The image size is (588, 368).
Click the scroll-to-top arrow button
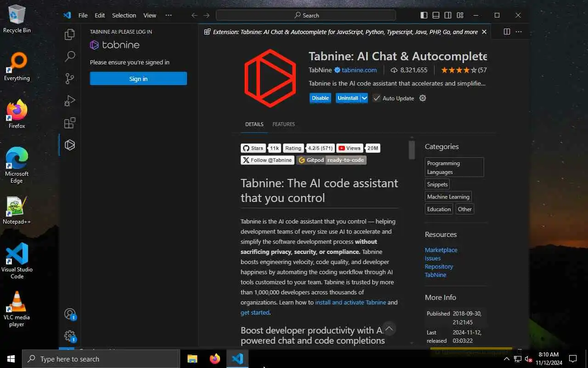tap(389, 328)
